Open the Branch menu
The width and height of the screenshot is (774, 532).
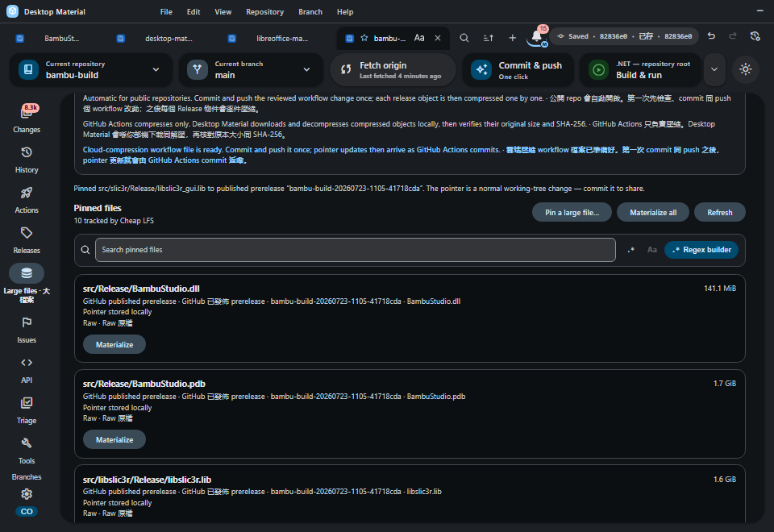310,12
